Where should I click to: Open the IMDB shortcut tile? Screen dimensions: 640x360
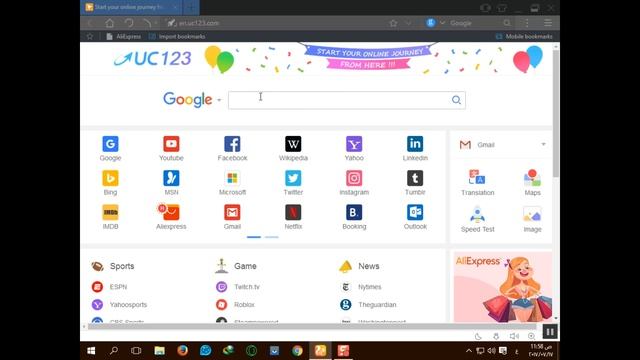(110, 217)
